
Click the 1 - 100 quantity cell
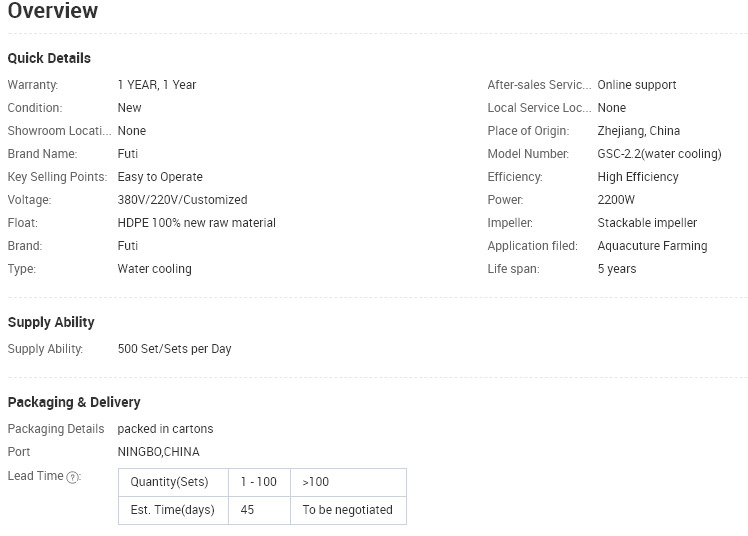click(259, 482)
